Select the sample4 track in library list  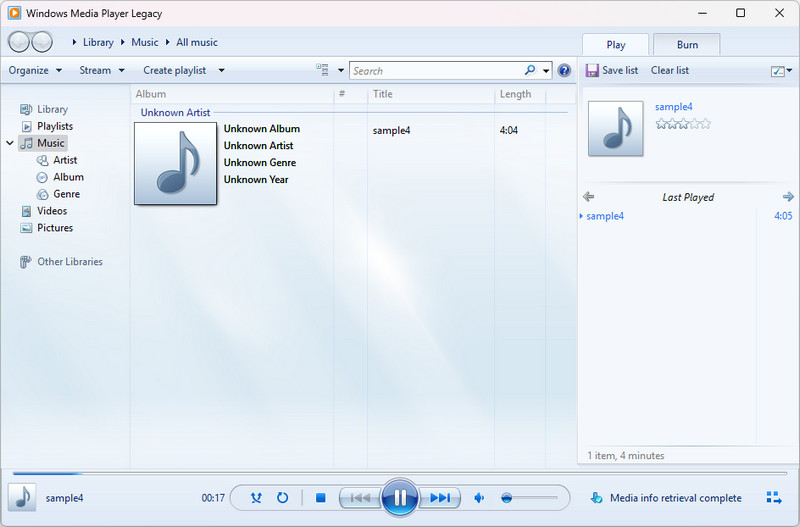[391, 131]
